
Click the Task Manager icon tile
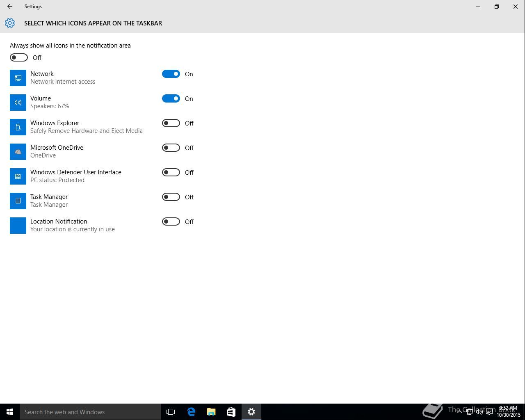18,201
